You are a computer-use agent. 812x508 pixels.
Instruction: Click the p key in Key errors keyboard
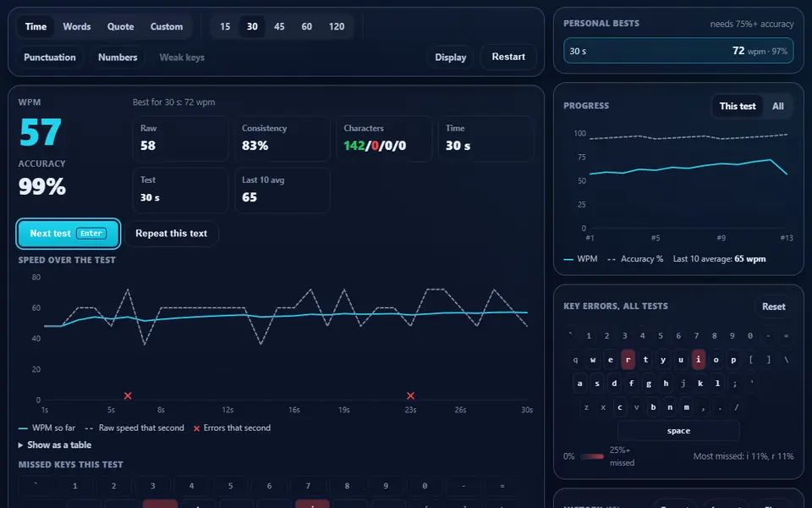click(x=733, y=359)
